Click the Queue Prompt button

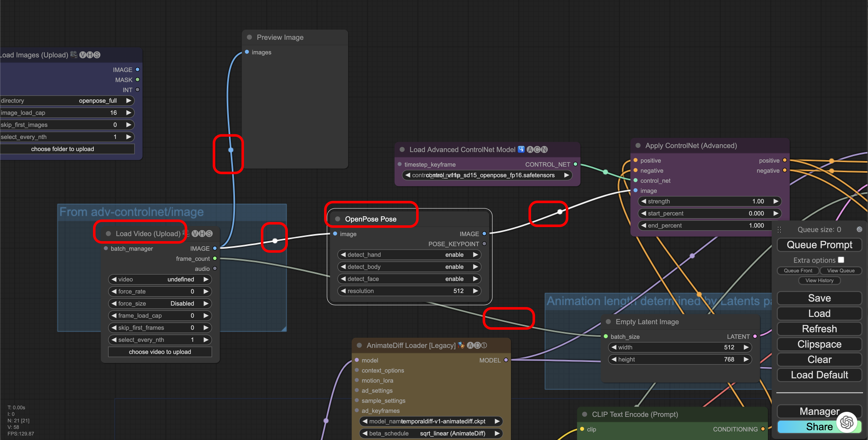819,245
